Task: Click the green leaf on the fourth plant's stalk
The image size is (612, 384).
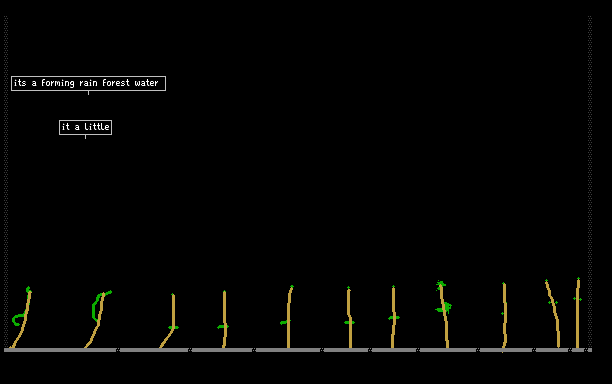Action: (x=222, y=327)
